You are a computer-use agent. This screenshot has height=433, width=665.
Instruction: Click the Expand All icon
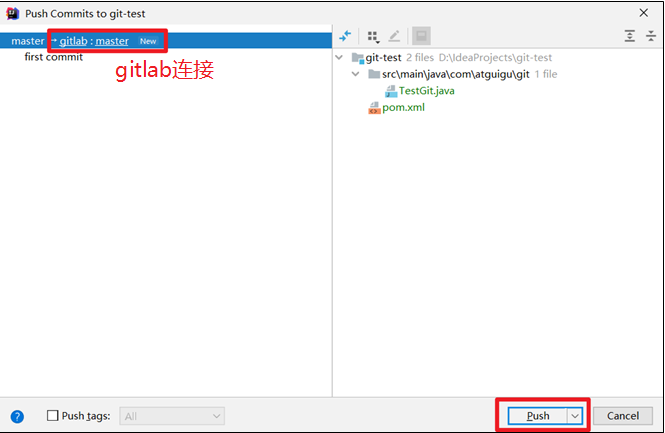point(630,36)
